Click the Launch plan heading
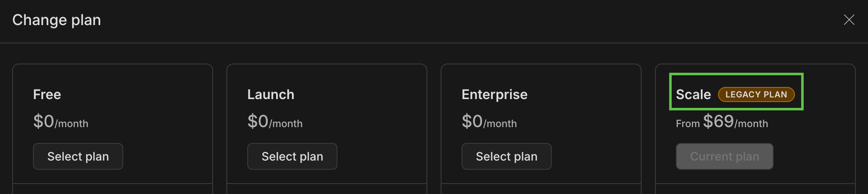Image resolution: width=868 pixels, height=194 pixels. coord(271,94)
